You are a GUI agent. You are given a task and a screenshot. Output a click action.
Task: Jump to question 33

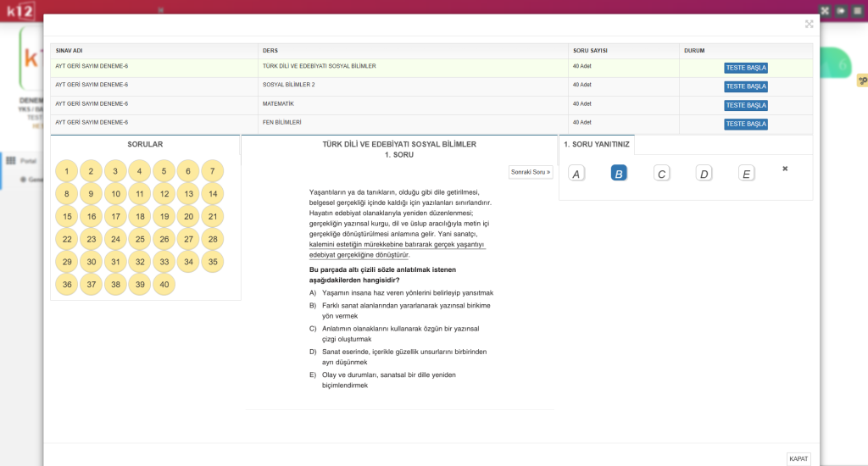pyautogui.click(x=164, y=262)
